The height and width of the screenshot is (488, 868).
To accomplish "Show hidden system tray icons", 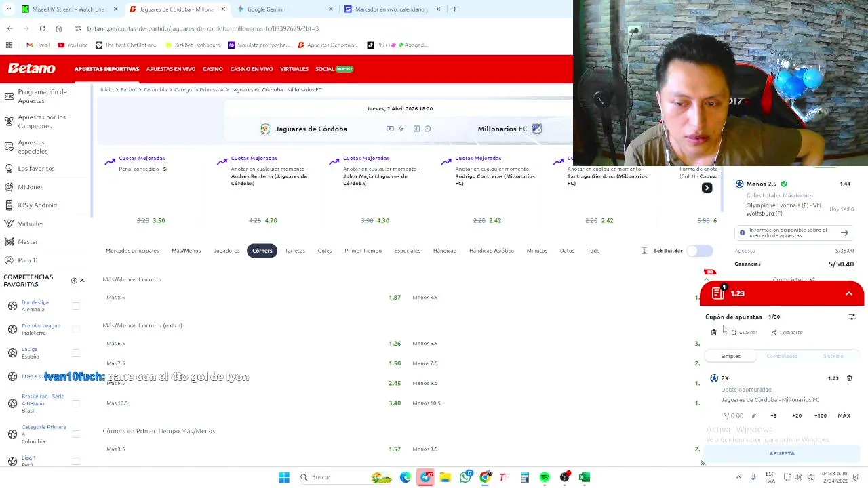I will click(x=738, y=477).
